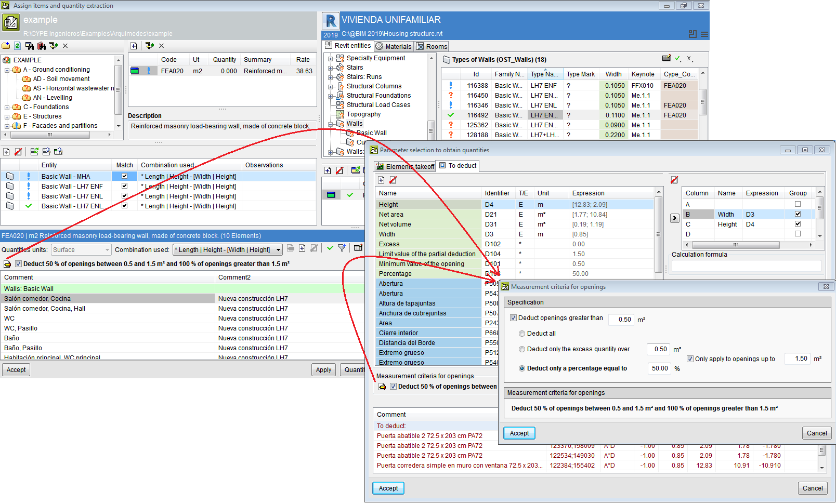Click the Revit R logo icon
Screen dimensions: 836x504
[331, 21]
